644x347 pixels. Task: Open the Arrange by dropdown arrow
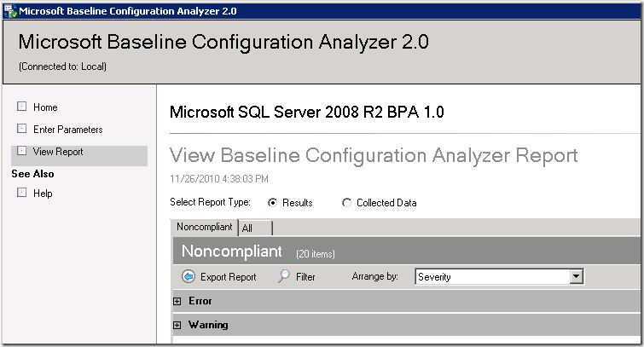577,276
